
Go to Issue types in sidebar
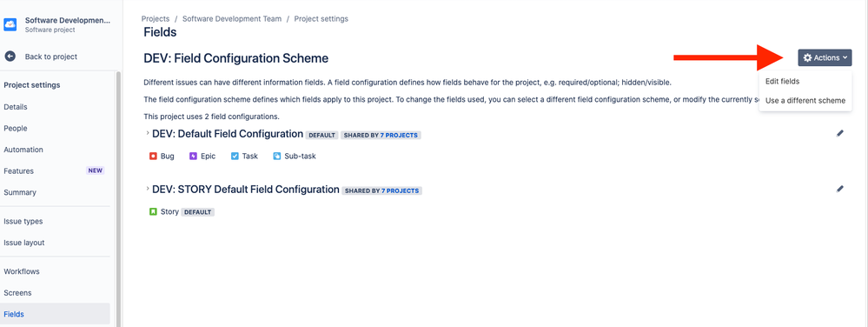(x=23, y=221)
